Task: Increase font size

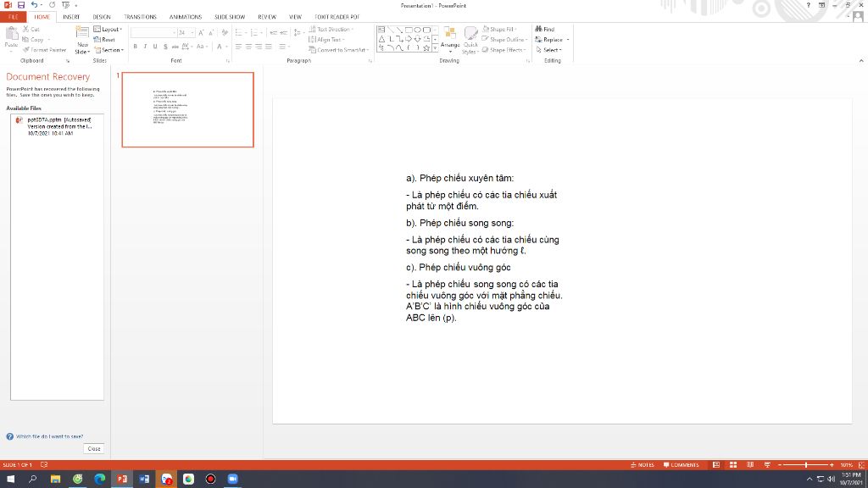Action: point(201,33)
